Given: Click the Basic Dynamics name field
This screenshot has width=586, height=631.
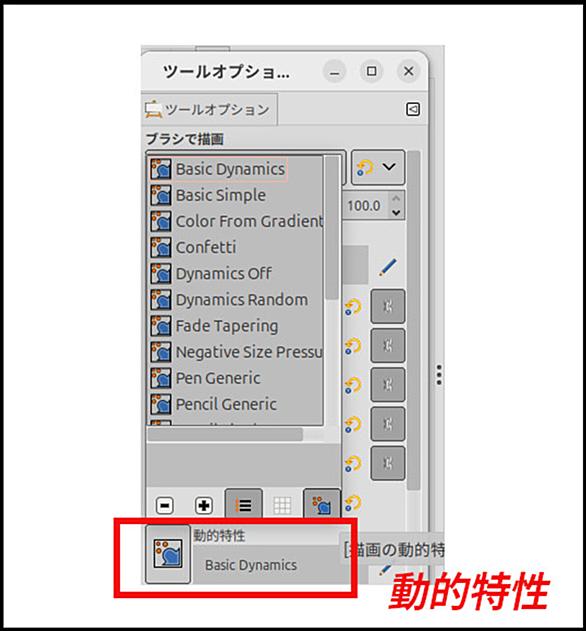Looking at the screenshot, I should click(x=266, y=565).
